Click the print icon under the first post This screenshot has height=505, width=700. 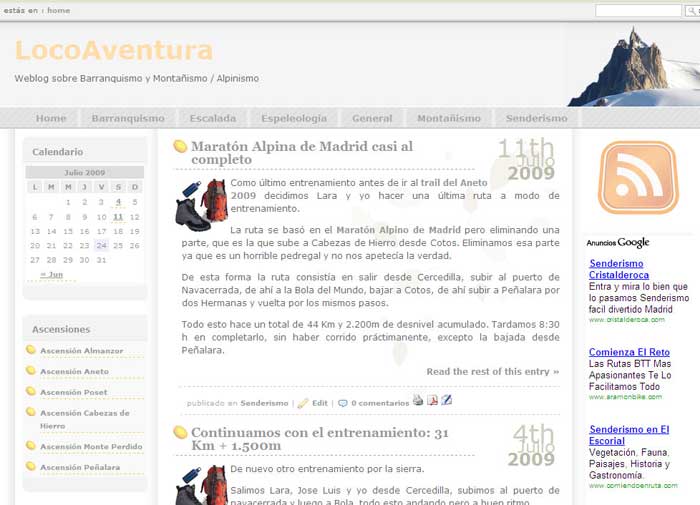pos(418,401)
